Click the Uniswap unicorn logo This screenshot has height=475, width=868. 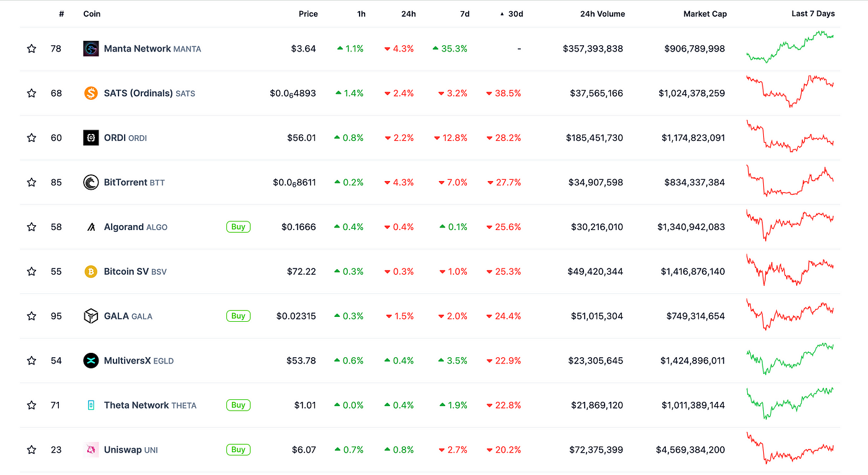pos(91,450)
